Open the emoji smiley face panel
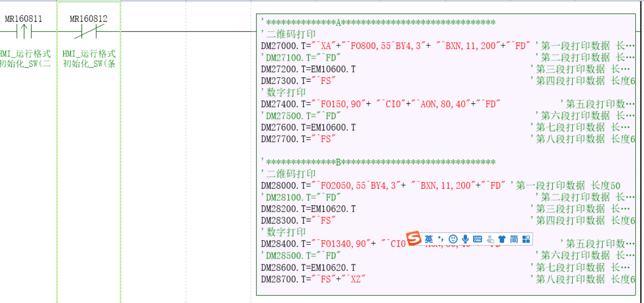The image size is (644, 303). tap(453, 239)
